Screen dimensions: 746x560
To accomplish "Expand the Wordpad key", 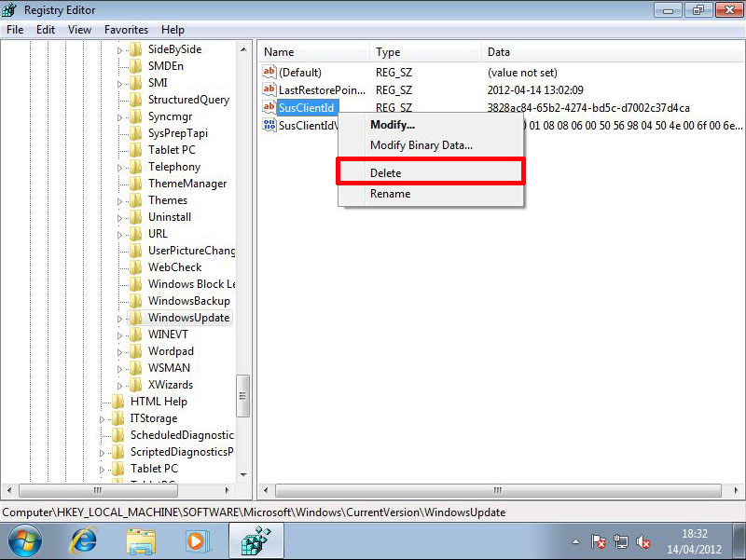I will pyautogui.click(x=119, y=352).
